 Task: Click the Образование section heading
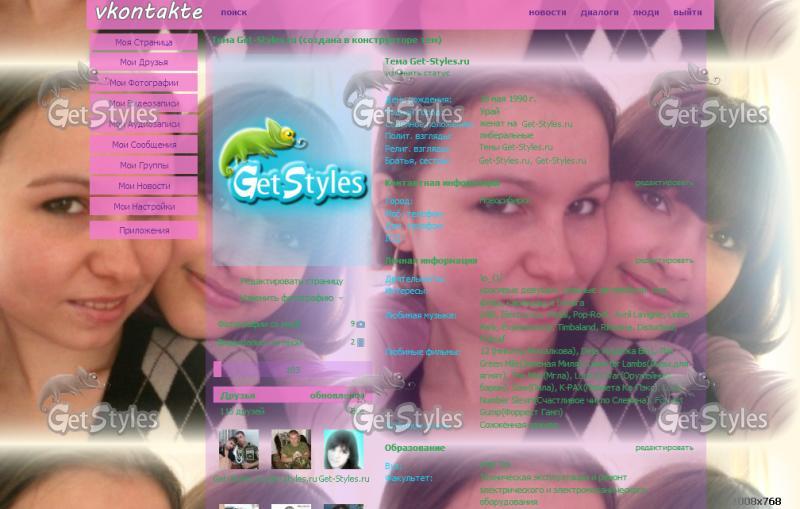click(415, 448)
